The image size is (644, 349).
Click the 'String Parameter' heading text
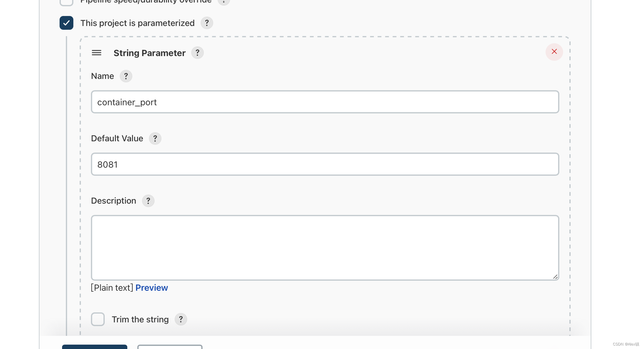[x=150, y=53]
